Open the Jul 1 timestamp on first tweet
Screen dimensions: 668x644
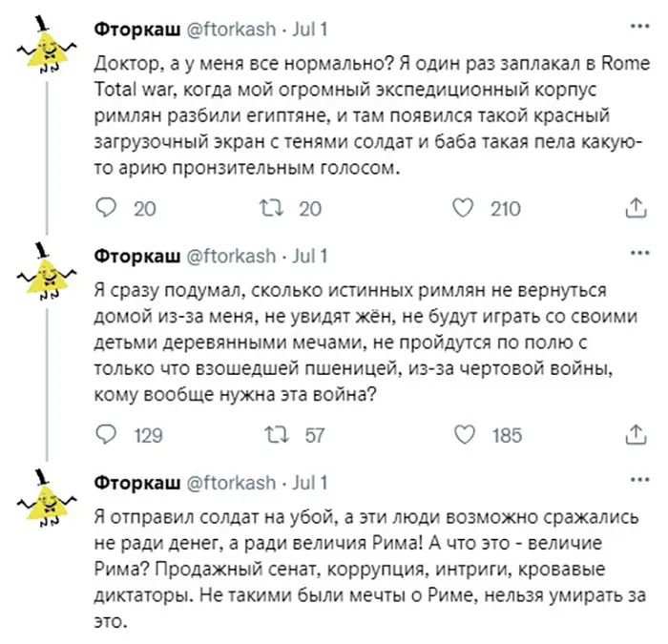click(x=309, y=30)
